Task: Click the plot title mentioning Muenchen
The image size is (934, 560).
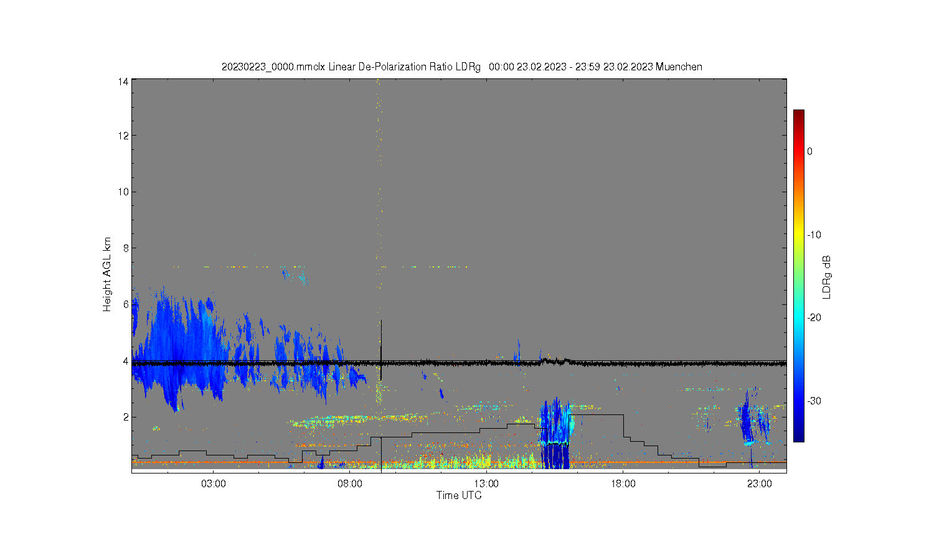Action: click(x=461, y=67)
